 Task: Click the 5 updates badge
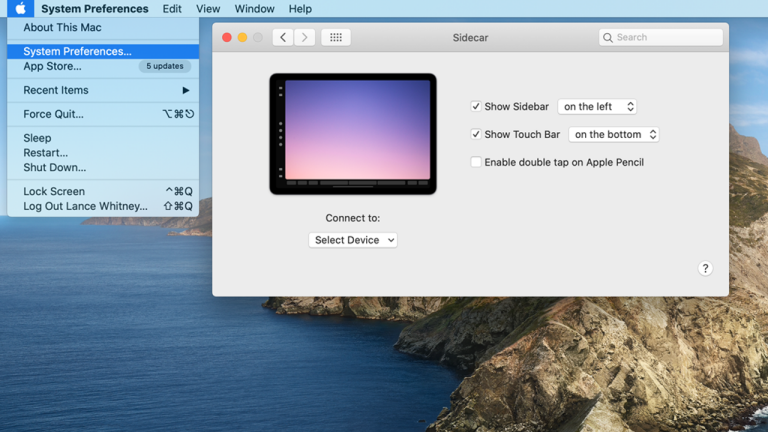pyautogui.click(x=165, y=66)
